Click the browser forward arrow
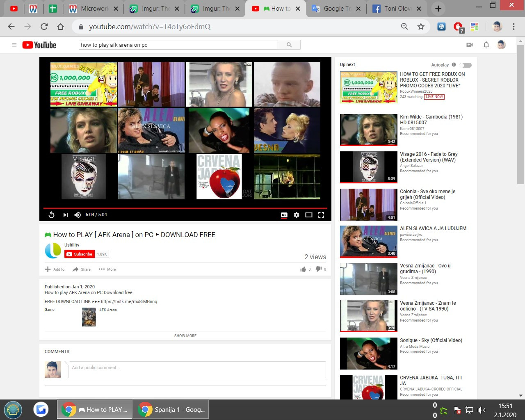The height and width of the screenshot is (420, 525). [28, 27]
